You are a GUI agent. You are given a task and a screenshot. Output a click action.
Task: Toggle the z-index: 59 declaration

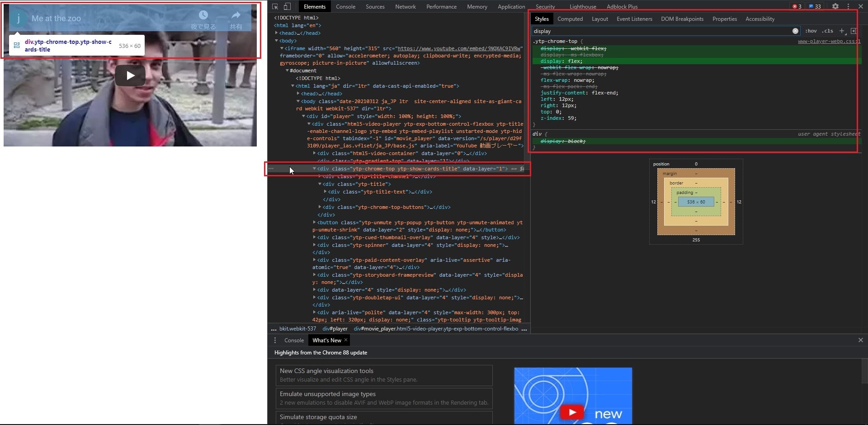[558, 118]
